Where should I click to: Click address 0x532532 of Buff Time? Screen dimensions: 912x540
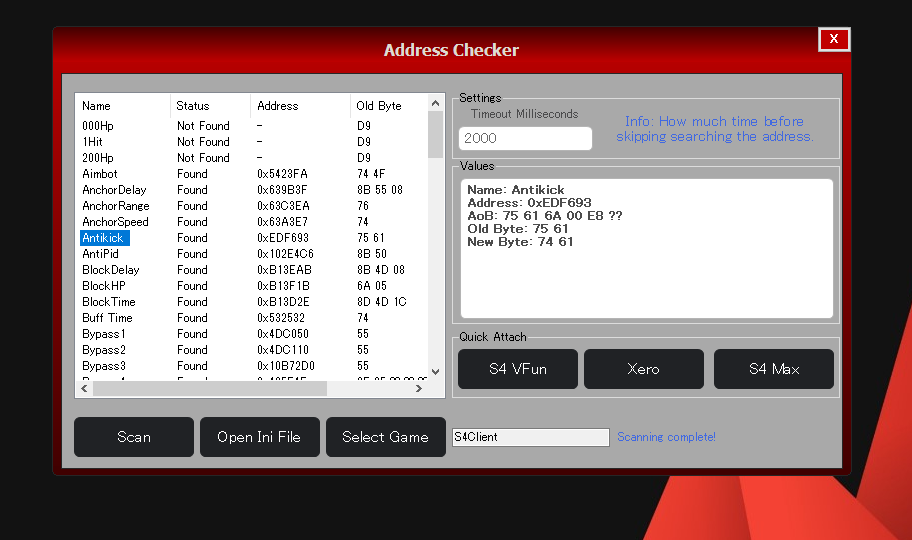281,318
